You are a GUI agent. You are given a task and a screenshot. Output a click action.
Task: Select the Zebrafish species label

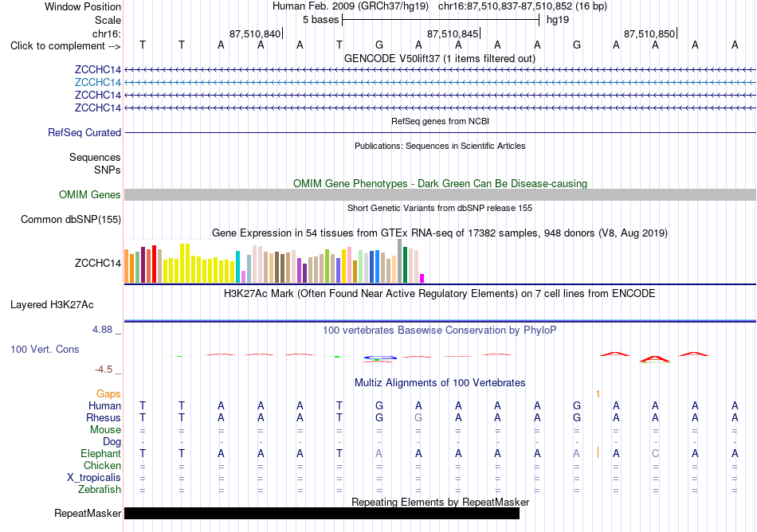99,490
